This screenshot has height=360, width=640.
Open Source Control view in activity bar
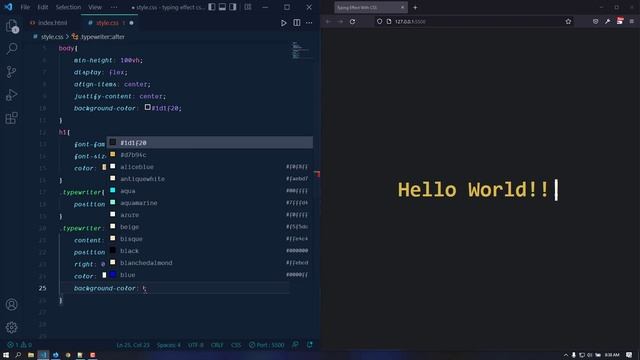tap(12, 72)
